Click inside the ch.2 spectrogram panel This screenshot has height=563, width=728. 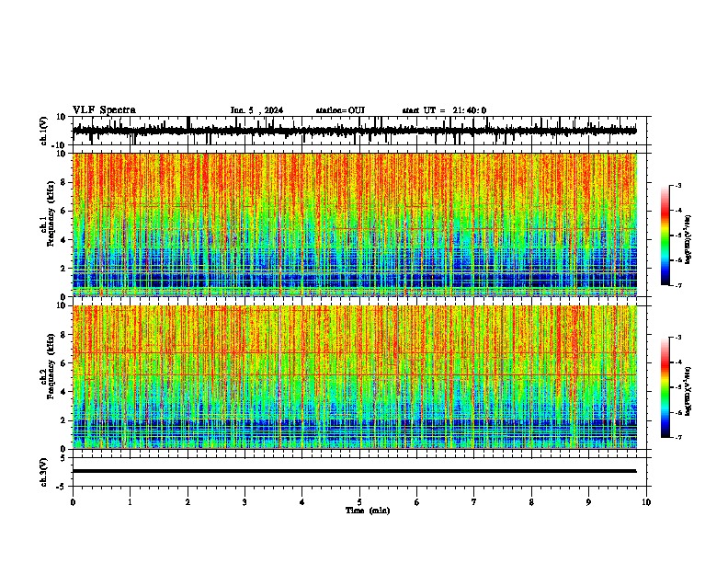coord(355,377)
